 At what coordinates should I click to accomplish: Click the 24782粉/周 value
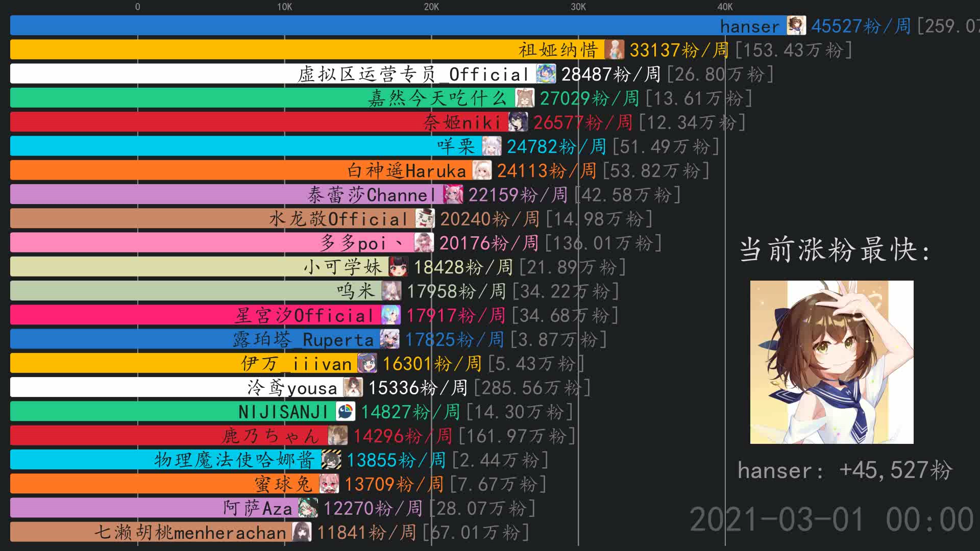coord(556,146)
